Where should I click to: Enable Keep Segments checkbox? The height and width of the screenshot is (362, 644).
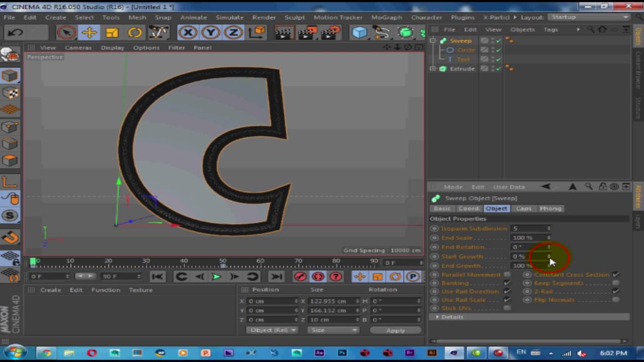pos(616,283)
